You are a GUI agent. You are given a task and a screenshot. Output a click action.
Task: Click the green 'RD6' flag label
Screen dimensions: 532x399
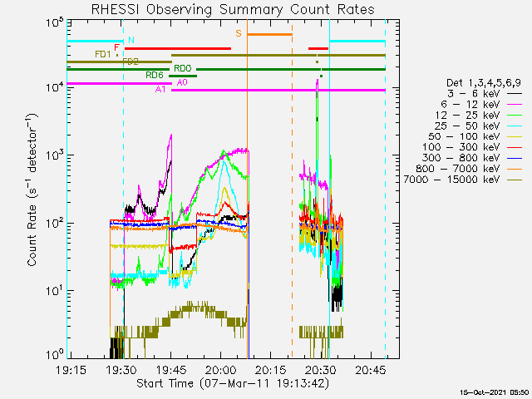click(x=155, y=76)
